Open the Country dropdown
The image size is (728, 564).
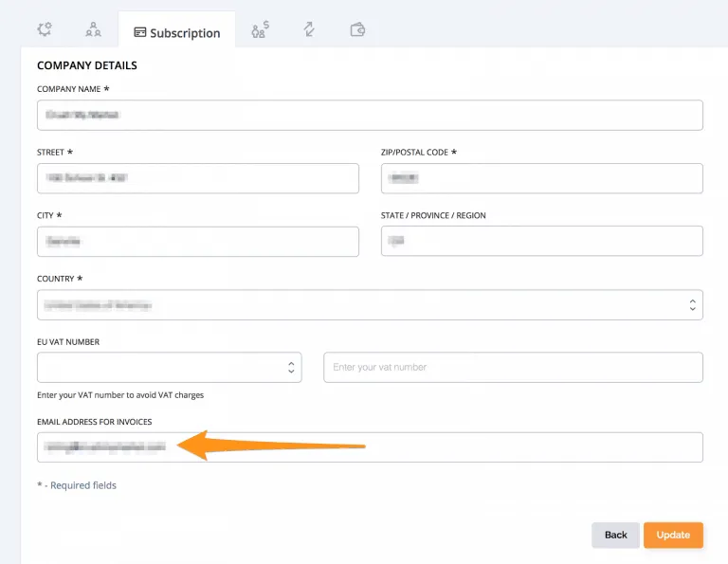[370, 305]
